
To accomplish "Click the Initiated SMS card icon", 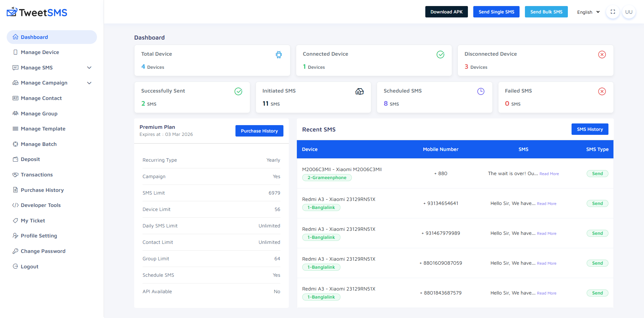I will click(x=360, y=91).
